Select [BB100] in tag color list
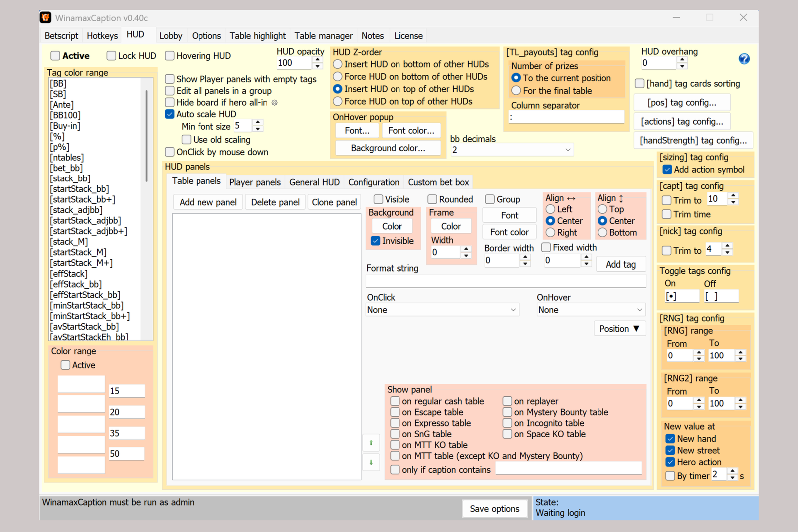798x532 pixels. tap(65, 115)
